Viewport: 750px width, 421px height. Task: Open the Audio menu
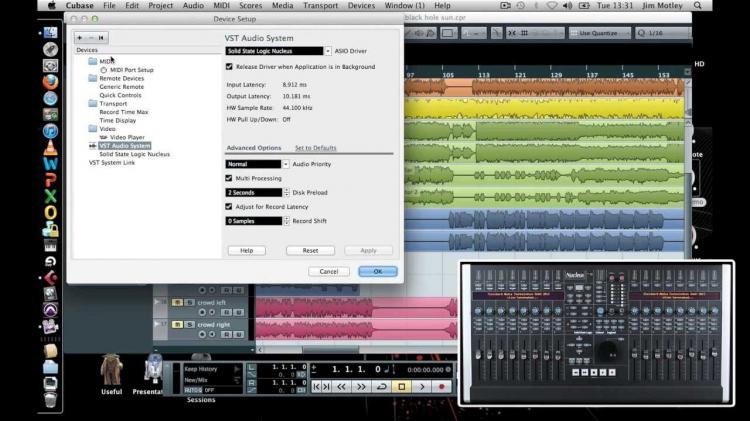(193, 6)
